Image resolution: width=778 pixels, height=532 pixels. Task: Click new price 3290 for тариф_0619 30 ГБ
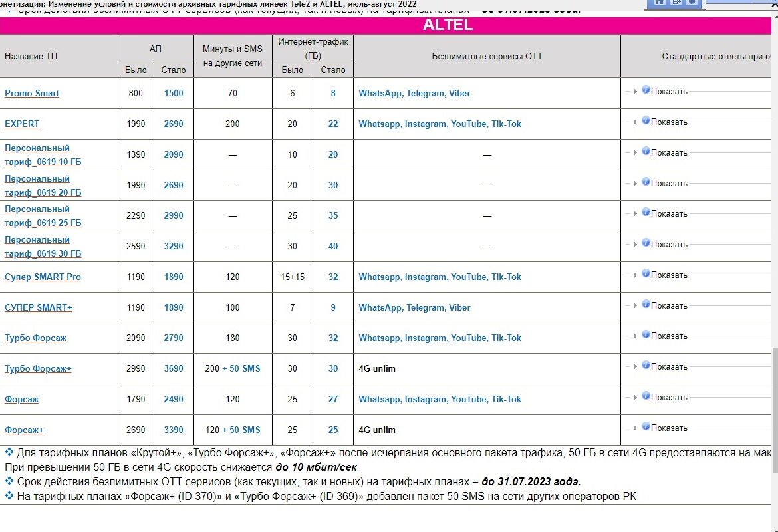click(174, 247)
